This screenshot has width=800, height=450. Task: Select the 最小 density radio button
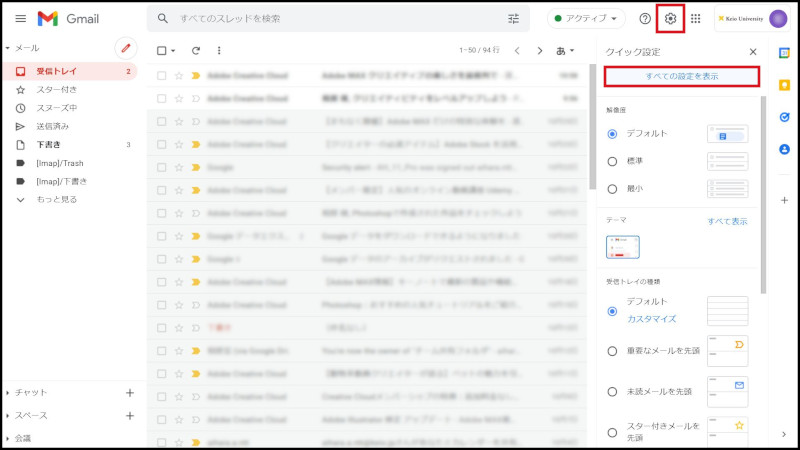tap(613, 188)
